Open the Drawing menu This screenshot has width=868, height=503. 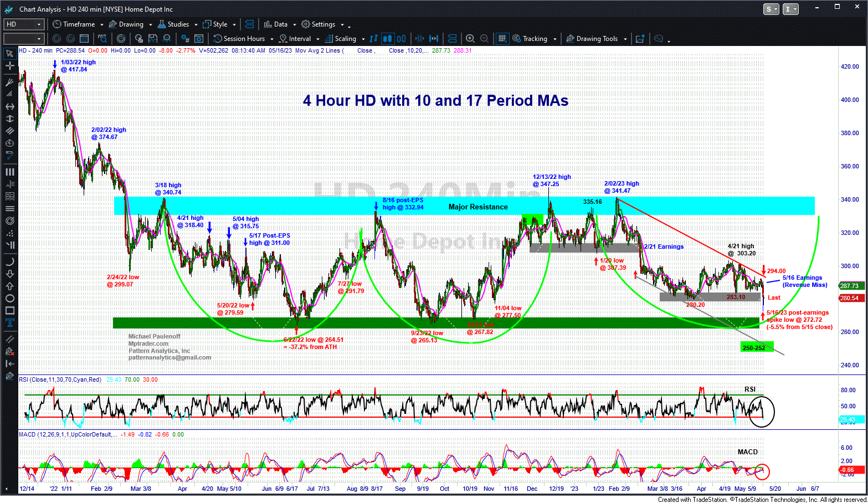point(126,24)
